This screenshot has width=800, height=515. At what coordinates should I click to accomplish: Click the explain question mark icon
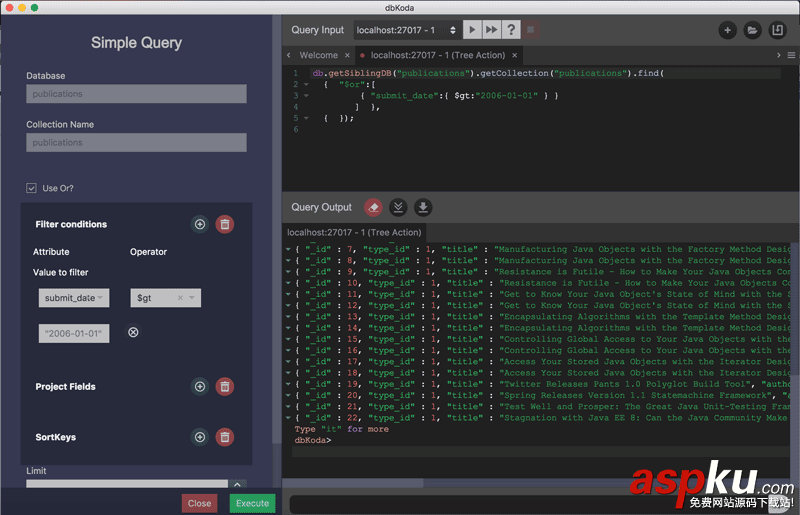511,31
